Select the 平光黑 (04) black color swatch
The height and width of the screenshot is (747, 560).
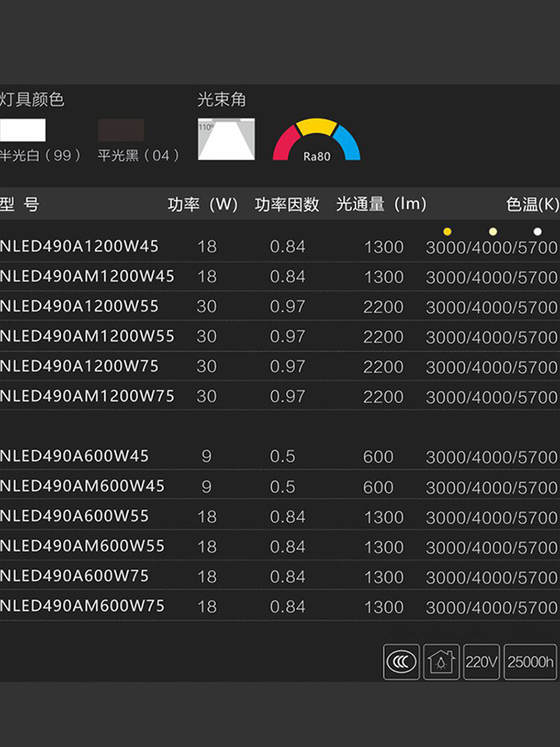click(121, 130)
